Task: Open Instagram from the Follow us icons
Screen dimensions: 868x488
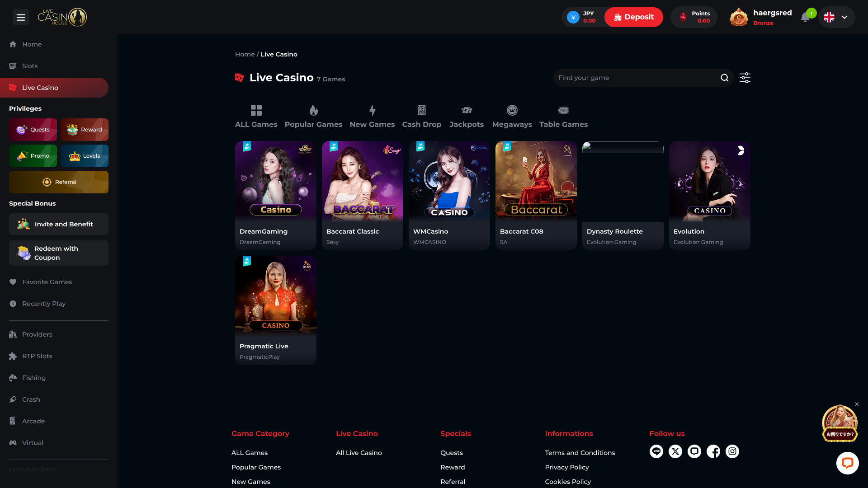Action: pyautogui.click(x=732, y=451)
